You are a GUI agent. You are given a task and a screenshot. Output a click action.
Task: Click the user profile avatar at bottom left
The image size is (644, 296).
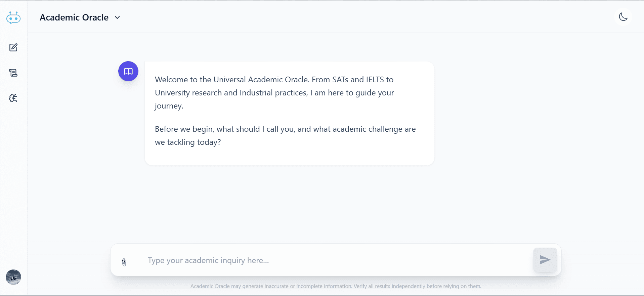[13, 277]
